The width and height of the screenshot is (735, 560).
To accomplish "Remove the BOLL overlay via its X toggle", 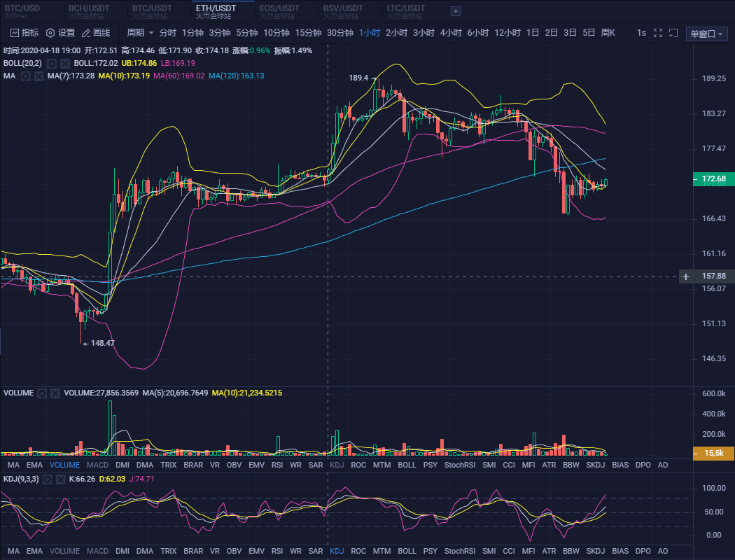I will point(65,63).
